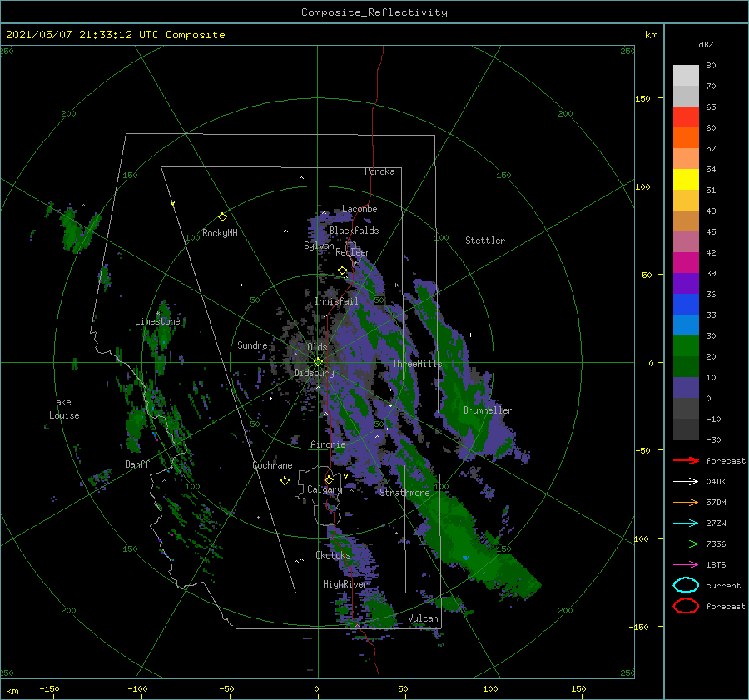This screenshot has width=749, height=700.
Task: Click the cyan current ellipse icon
Action: 686,585
